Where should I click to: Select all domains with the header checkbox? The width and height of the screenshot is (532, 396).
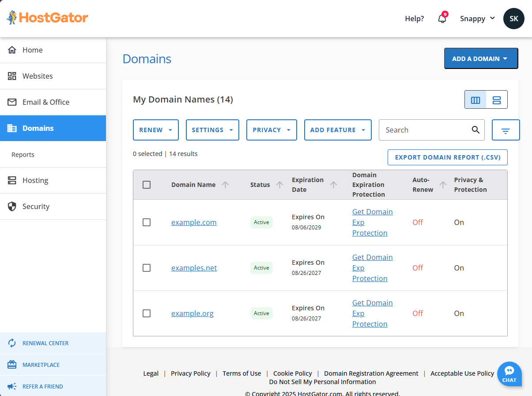[147, 185]
